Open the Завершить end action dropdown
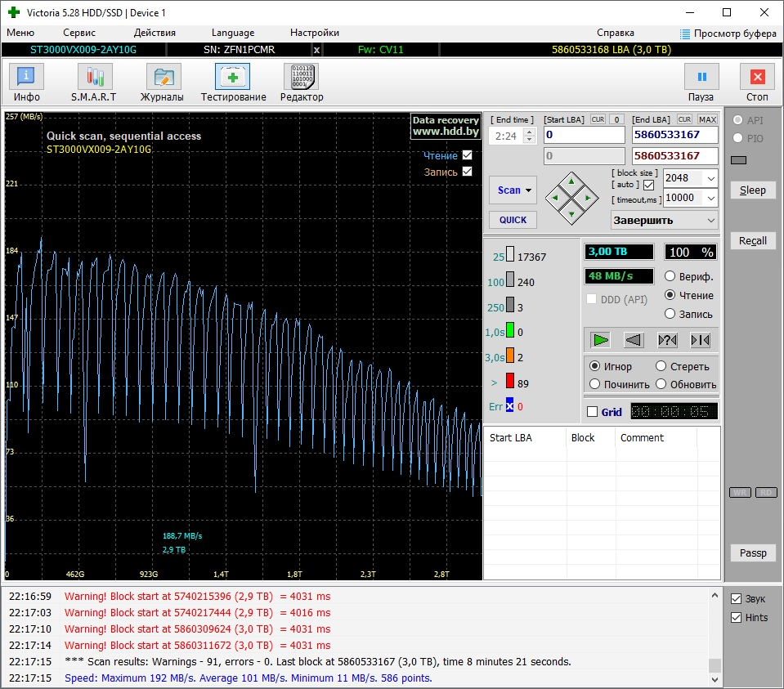This screenshot has height=689, width=784. (710, 220)
